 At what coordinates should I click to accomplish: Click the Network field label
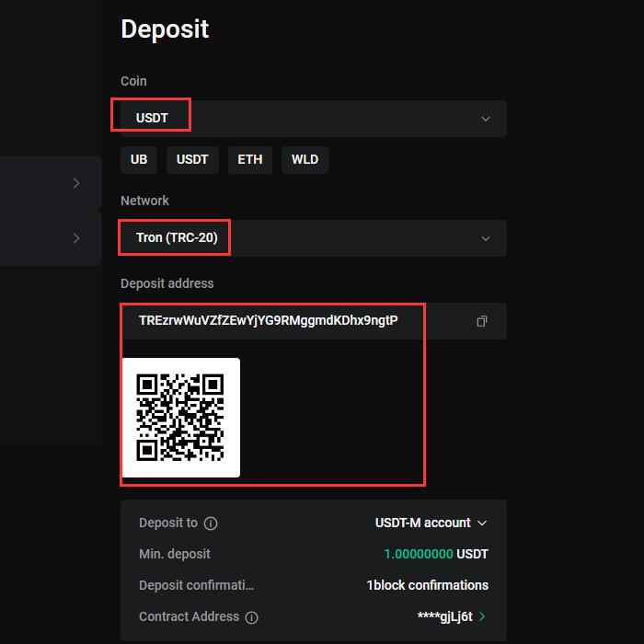(x=144, y=201)
